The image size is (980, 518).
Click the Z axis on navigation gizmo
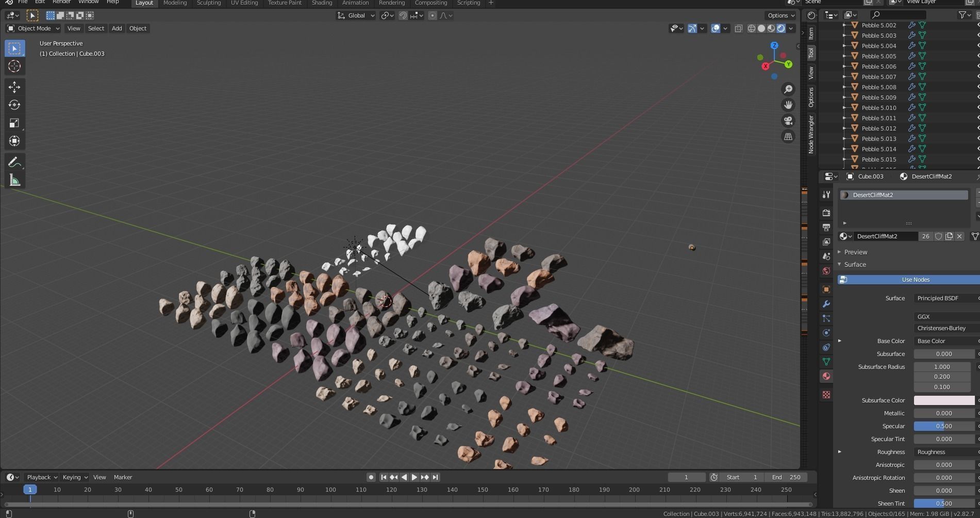click(x=774, y=46)
